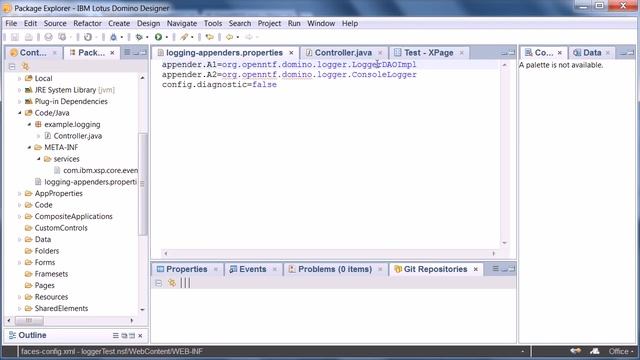Click the Package Explorer horizontal scrollbar thumb
This screenshot has width=640, height=360.
pyautogui.click(x=29, y=321)
